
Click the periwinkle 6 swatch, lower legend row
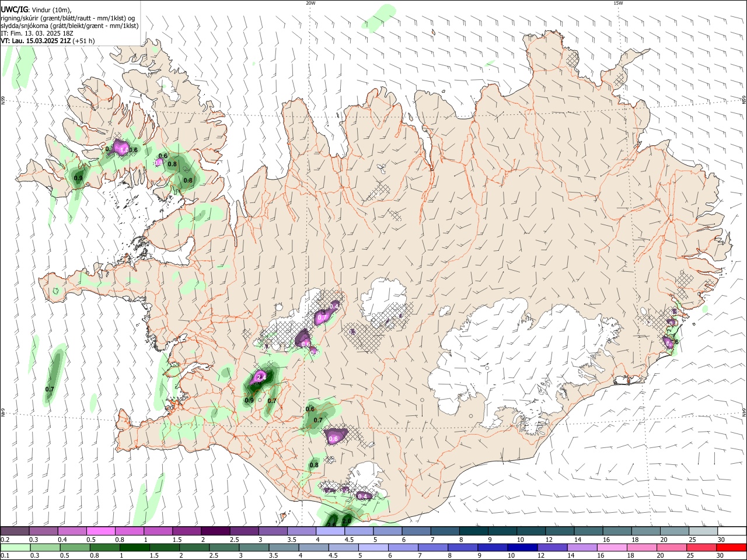click(x=403, y=547)
